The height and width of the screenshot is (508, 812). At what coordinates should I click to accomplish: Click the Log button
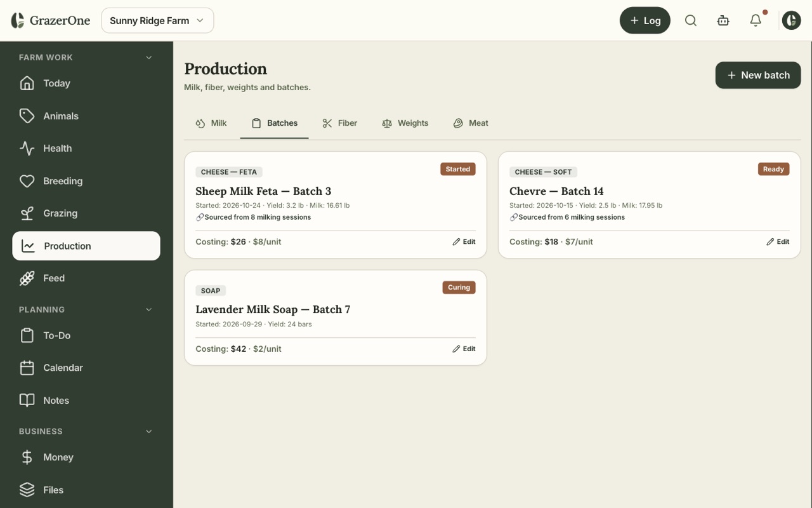point(645,20)
